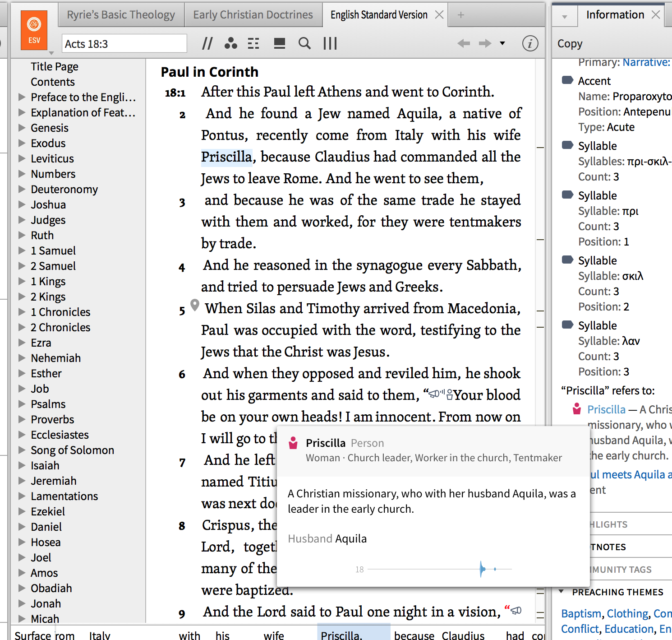Open the Baptism preaching theme link
This screenshot has height=640, width=672.
(581, 613)
